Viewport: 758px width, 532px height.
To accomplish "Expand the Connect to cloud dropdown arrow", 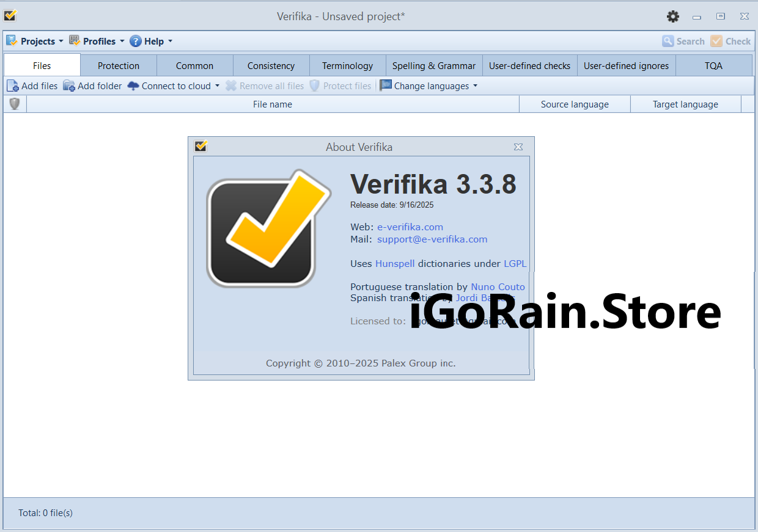I will [217, 86].
